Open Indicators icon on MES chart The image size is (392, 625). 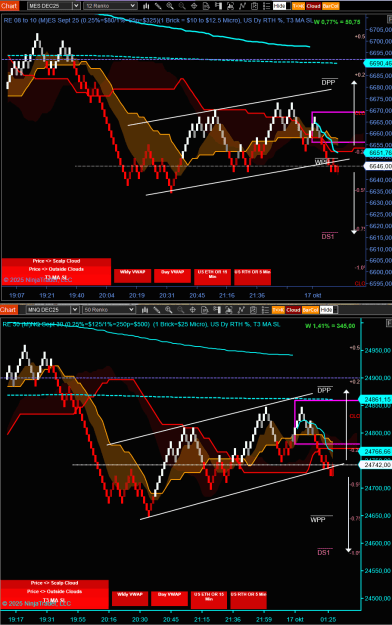242,6
